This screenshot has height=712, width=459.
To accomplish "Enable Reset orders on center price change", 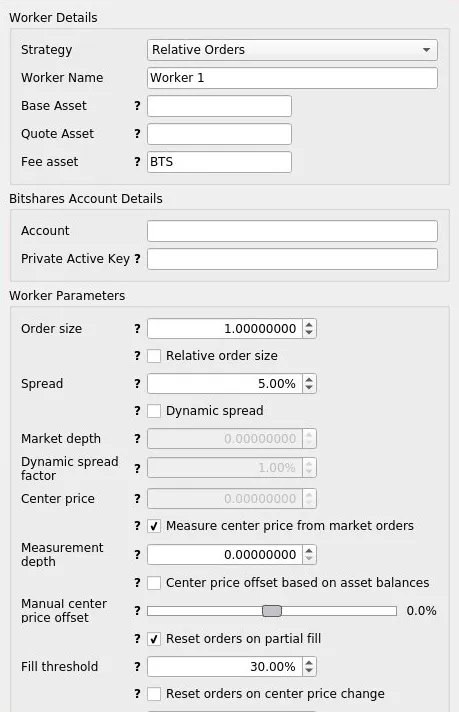I will pyautogui.click(x=154, y=694).
